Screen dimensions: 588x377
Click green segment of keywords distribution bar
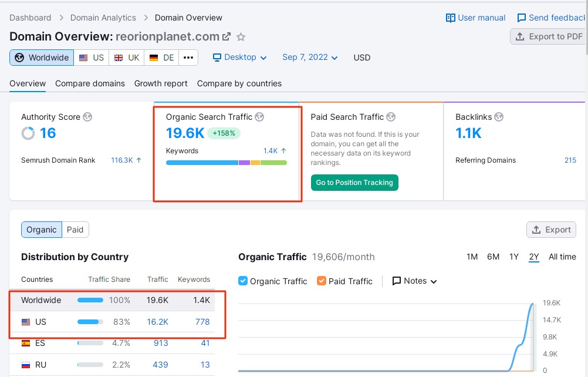(x=273, y=163)
